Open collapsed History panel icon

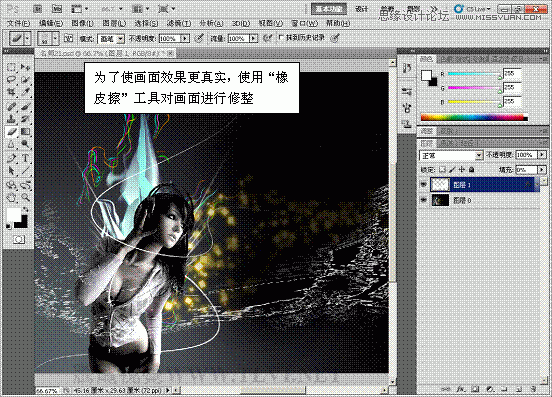407,68
